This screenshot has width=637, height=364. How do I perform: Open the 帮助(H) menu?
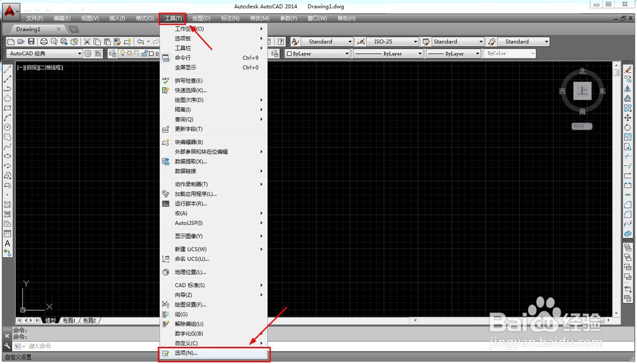pyautogui.click(x=347, y=18)
